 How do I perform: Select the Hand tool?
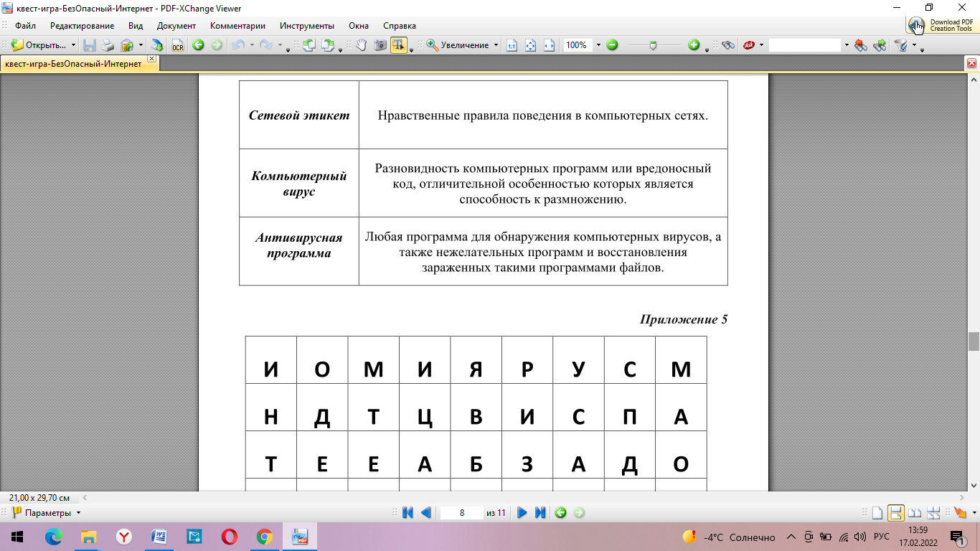tap(362, 45)
